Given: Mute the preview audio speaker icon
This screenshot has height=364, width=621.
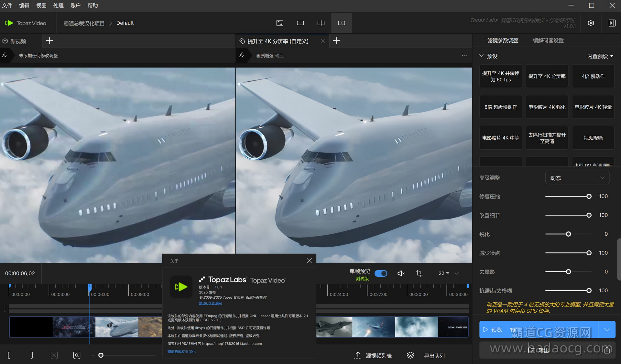Looking at the screenshot, I should (401, 273).
